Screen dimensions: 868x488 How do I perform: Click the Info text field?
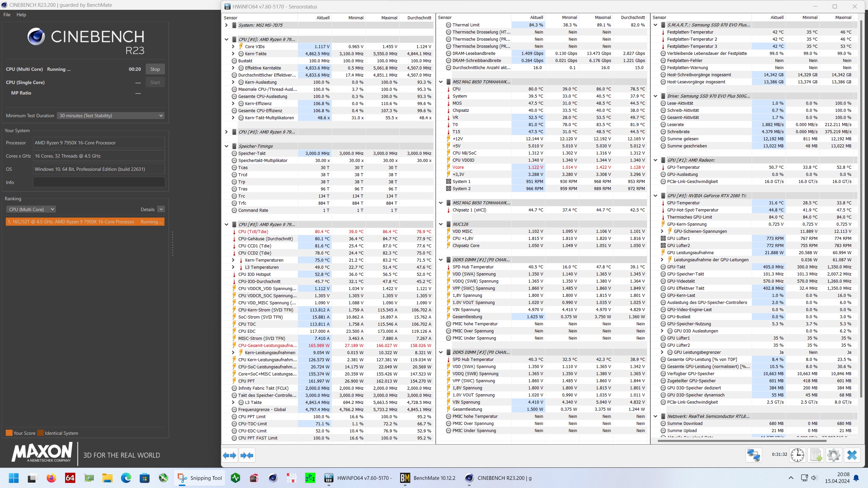[99, 182]
